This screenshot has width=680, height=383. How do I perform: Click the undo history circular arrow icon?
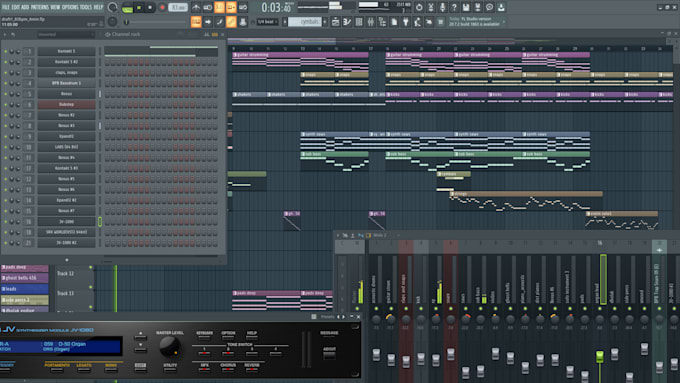coord(419,7)
